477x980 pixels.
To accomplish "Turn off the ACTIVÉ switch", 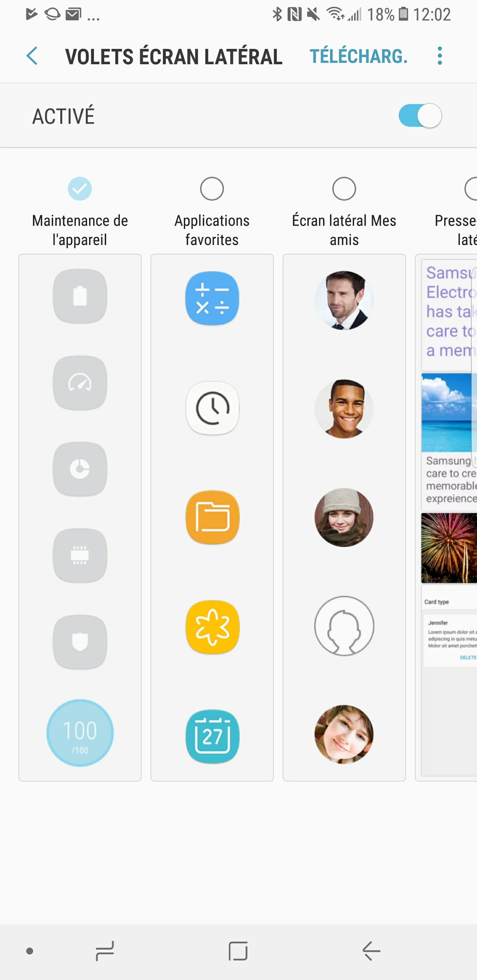I will point(420,116).
